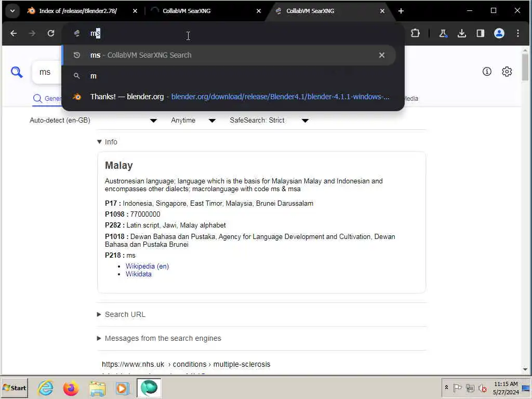532x399 pixels.
Task: Open the Extensions puzzle icon
Action: (415, 33)
